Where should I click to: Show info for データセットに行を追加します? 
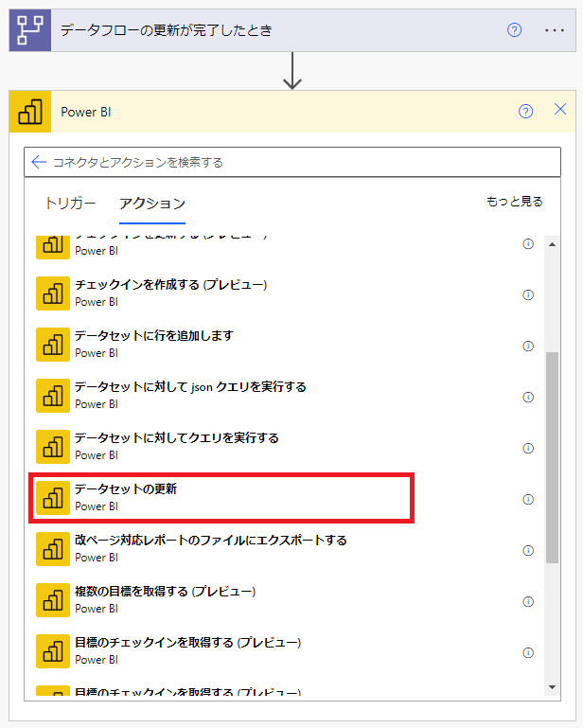[528, 346]
